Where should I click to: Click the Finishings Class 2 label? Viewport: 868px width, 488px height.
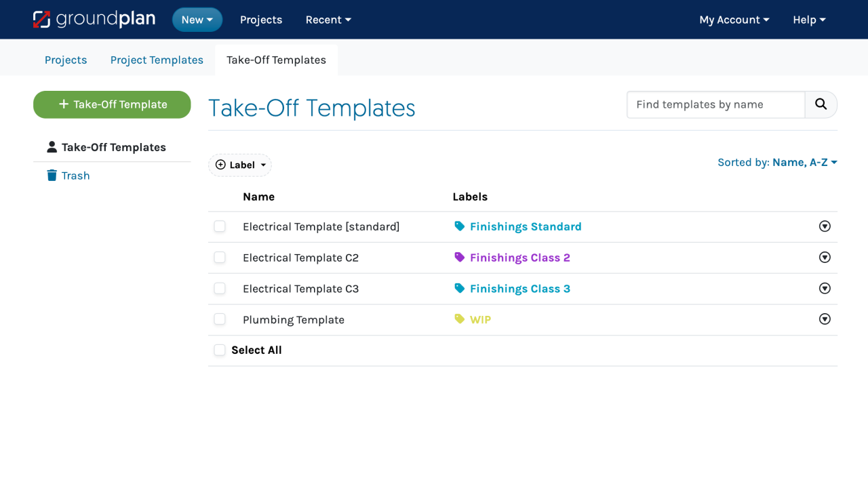click(x=520, y=258)
